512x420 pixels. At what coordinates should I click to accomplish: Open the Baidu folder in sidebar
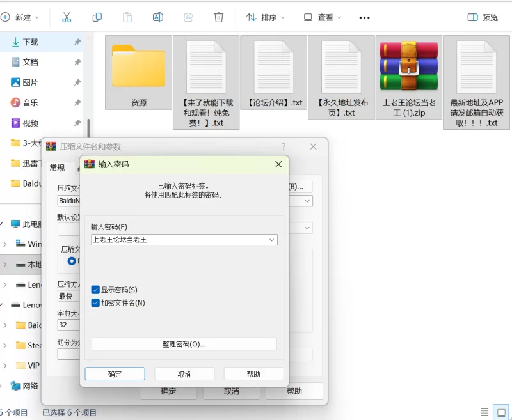(x=26, y=183)
